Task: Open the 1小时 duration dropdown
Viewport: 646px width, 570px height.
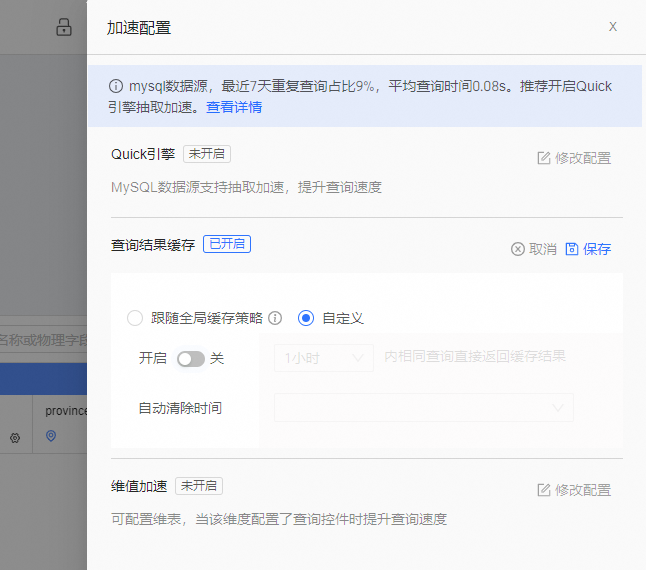Action: click(324, 357)
